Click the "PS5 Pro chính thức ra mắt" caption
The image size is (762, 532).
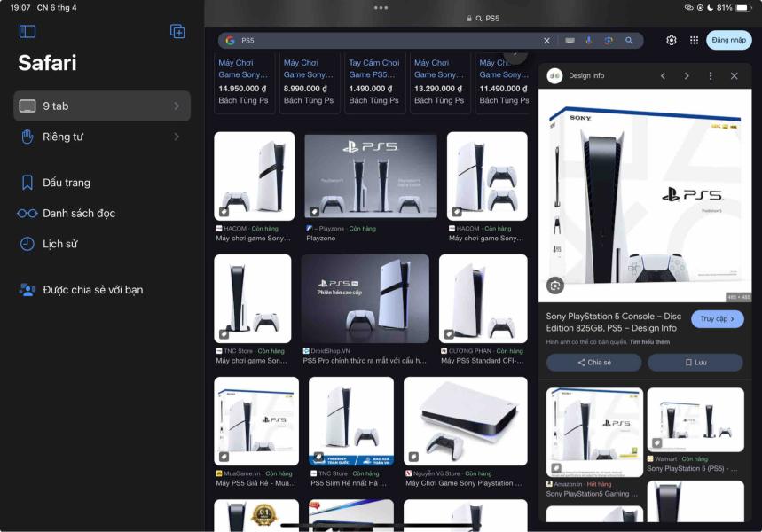click(365, 361)
